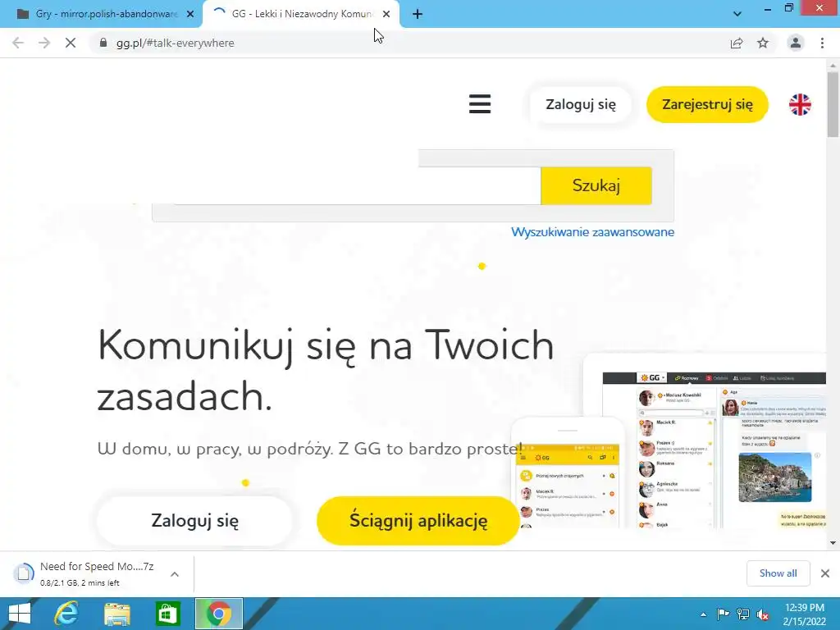This screenshot has height=630, width=840.
Task: Open the Chrome profile avatar
Action: point(796,43)
